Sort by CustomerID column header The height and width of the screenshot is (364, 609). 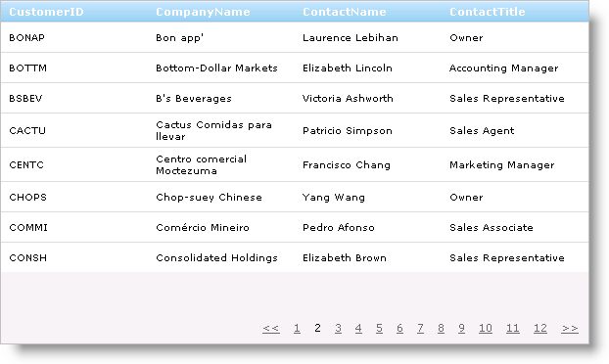pos(46,12)
